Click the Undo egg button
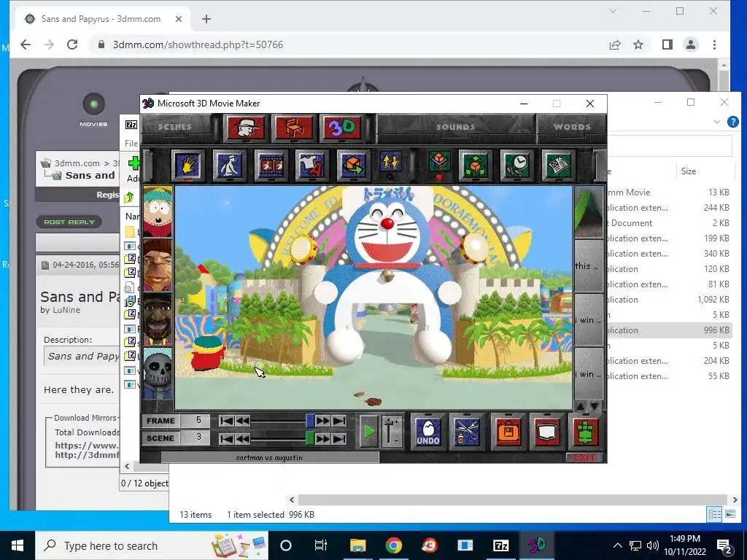 (x=427, y=432)
